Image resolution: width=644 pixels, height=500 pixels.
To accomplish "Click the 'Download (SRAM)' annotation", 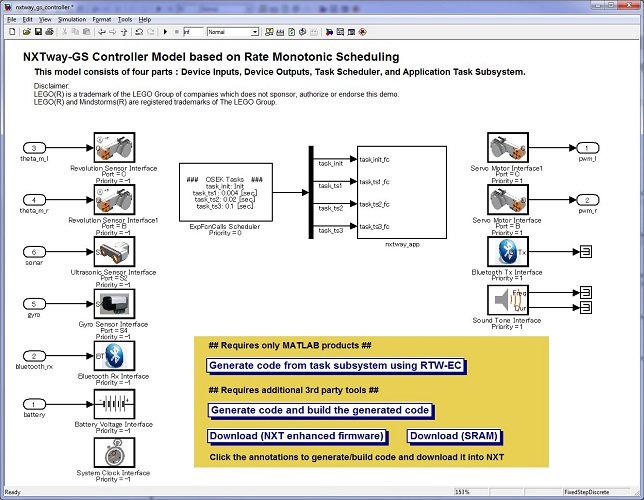I will [x=453, y=436].
